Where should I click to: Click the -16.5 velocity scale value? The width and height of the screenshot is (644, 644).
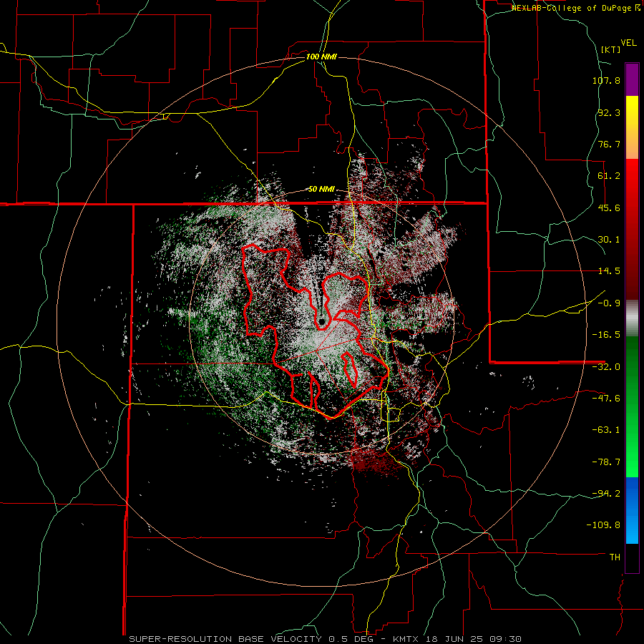(606, 335)
